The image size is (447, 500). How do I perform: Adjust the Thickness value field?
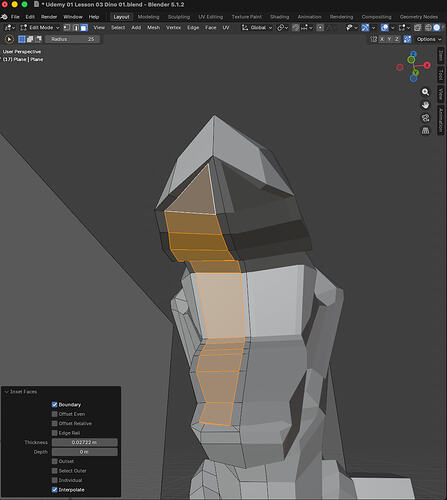point(85,442)
